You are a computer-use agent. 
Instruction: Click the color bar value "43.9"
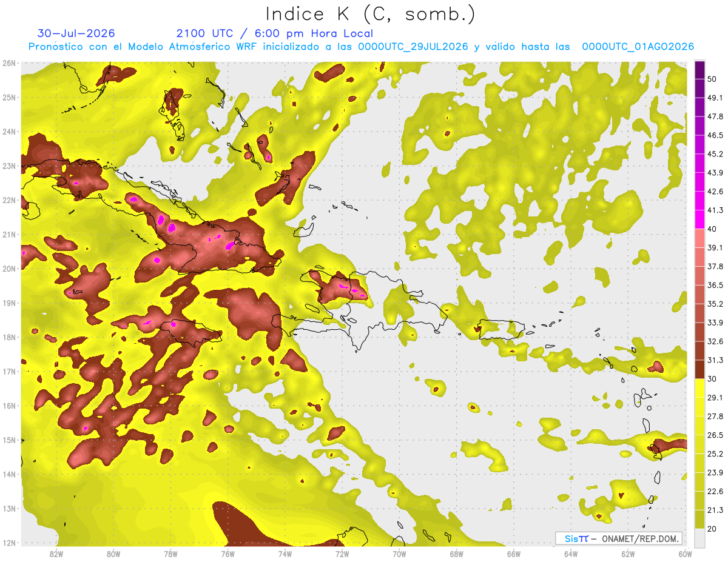click(715, 173)
